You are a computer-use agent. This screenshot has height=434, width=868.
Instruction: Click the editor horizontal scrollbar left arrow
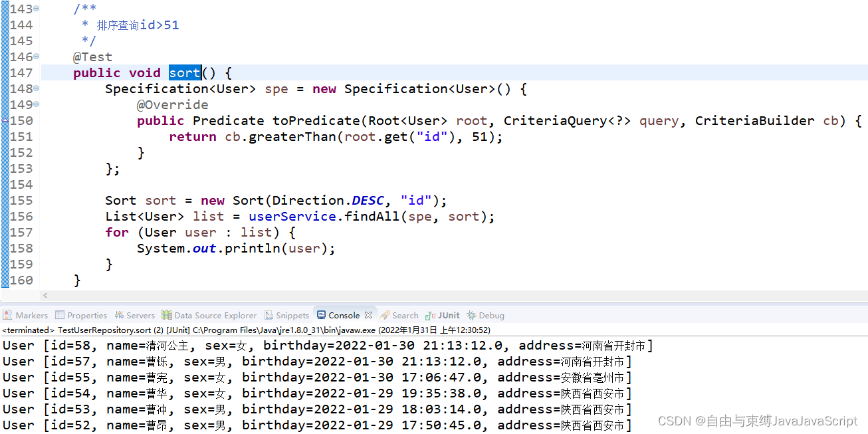pos(45,295)
